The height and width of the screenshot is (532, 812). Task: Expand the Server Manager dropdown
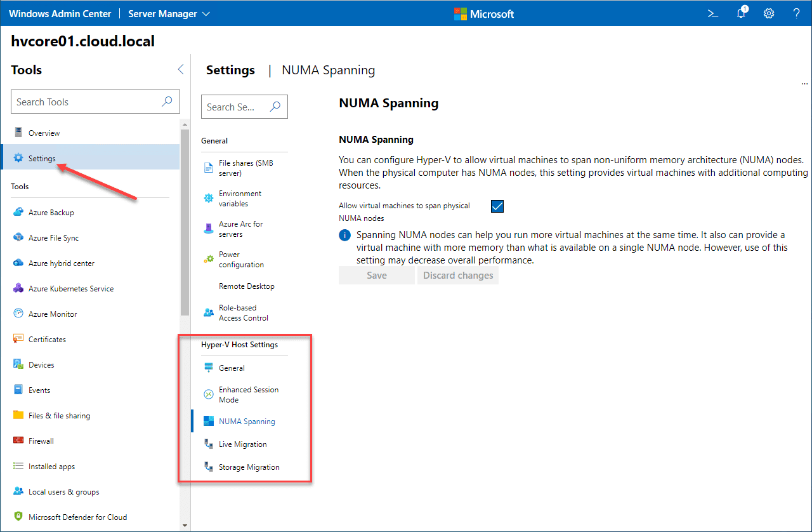click(x=169, y=13)
